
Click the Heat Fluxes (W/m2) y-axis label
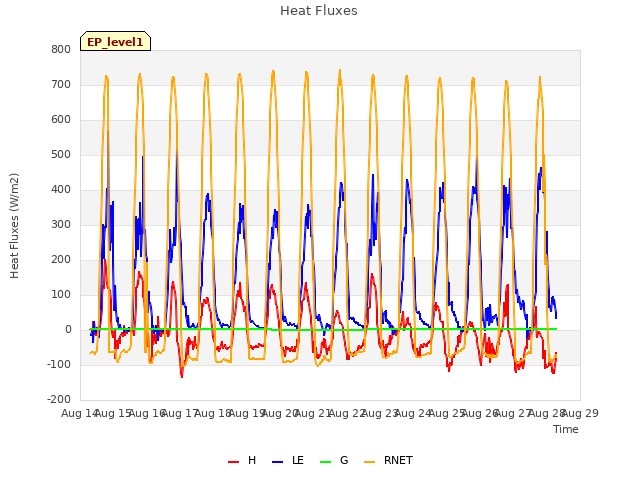point(14,226)
